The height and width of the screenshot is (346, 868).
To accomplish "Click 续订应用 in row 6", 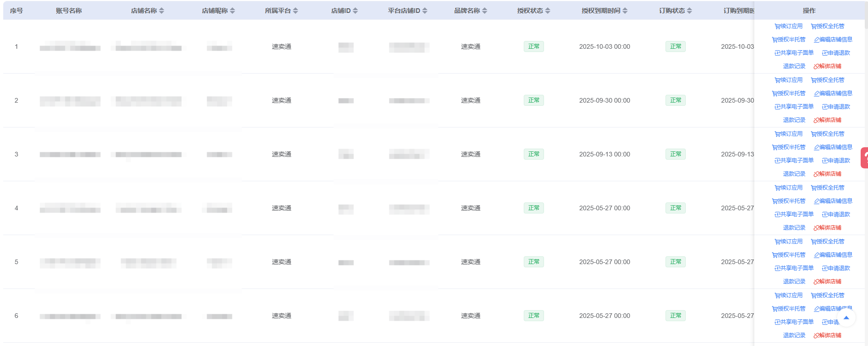I will click(x=788, y=295).
